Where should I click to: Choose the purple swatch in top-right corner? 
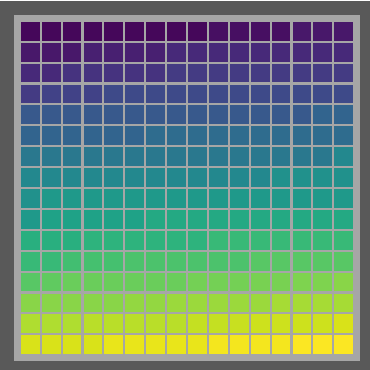343,31
